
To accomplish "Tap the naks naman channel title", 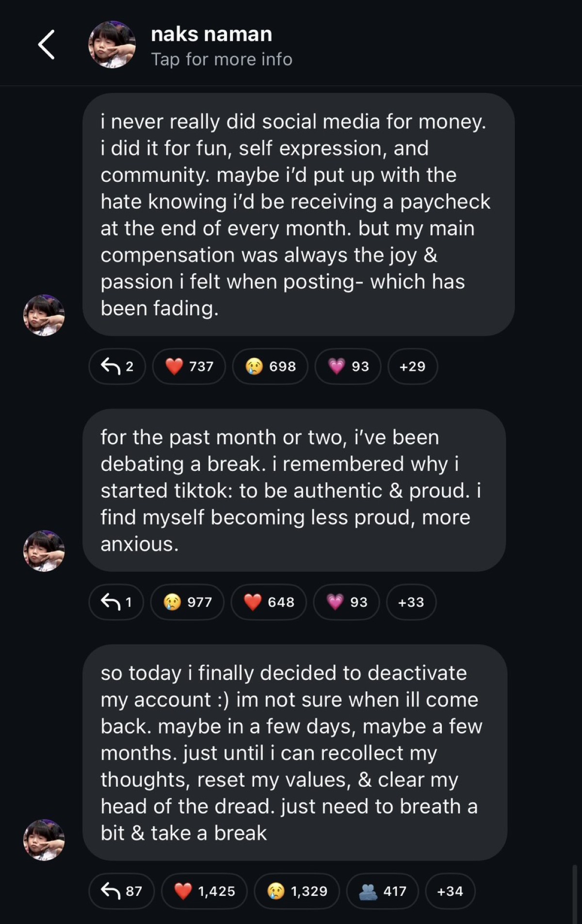I will [211, 34].
